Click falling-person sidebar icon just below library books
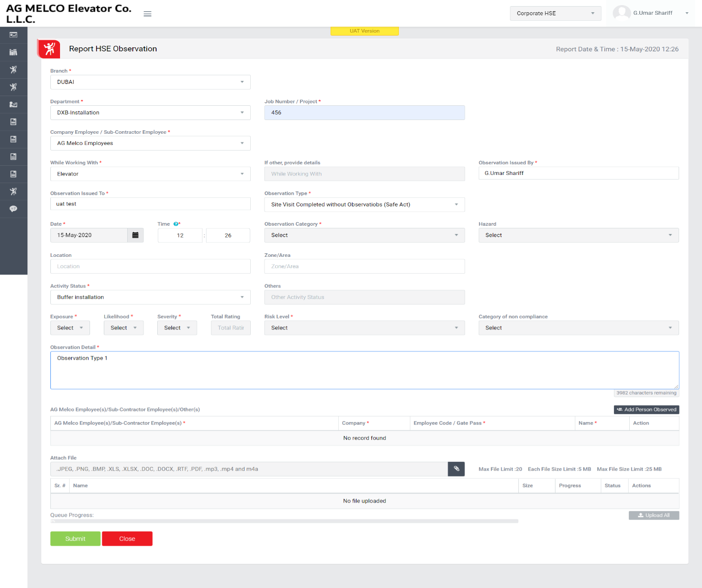This screenshot has width=702, height=588. coord(13,70)
